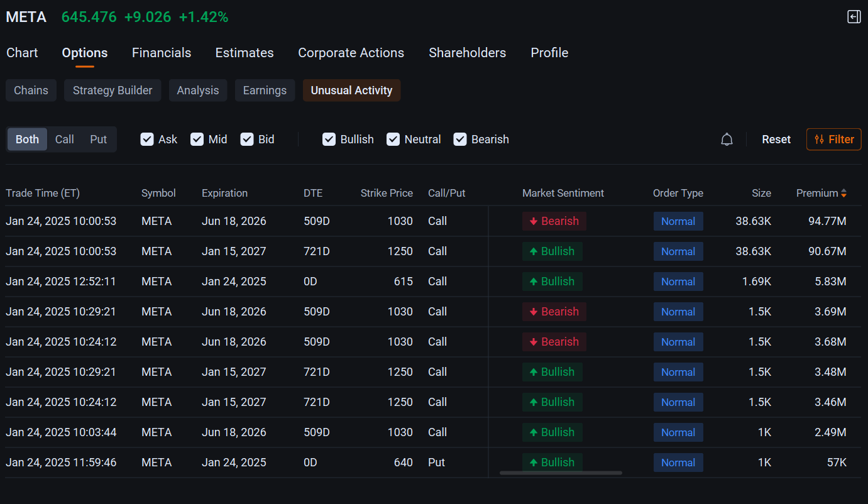Click the Expiration column header

224,193
